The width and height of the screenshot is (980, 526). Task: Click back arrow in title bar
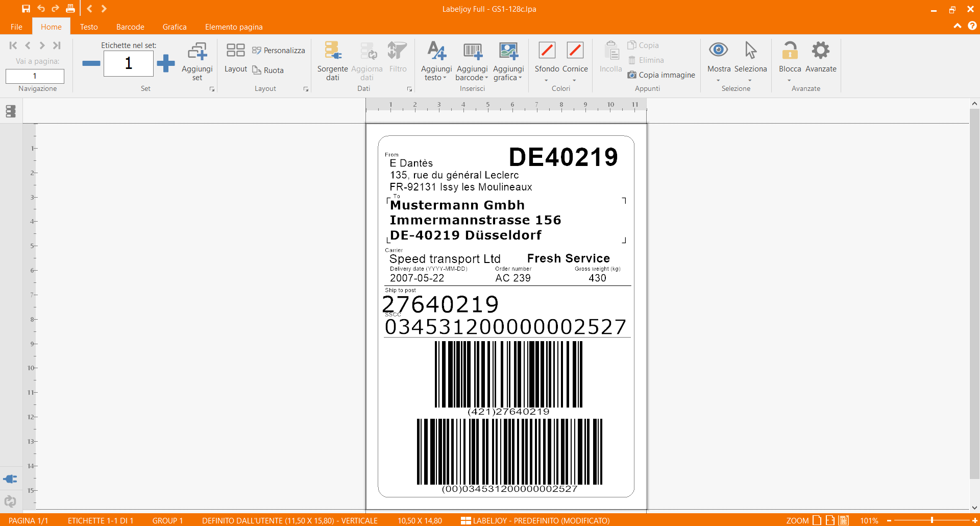click(89, 9)
